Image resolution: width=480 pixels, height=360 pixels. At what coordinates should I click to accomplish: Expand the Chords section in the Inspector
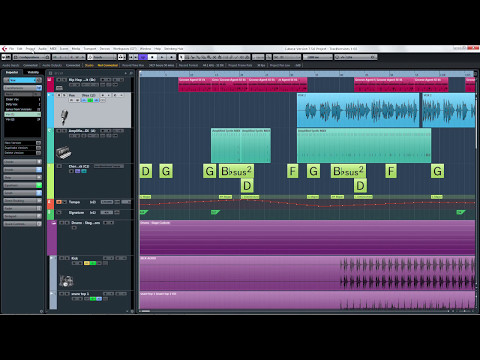tap(22, 162)
